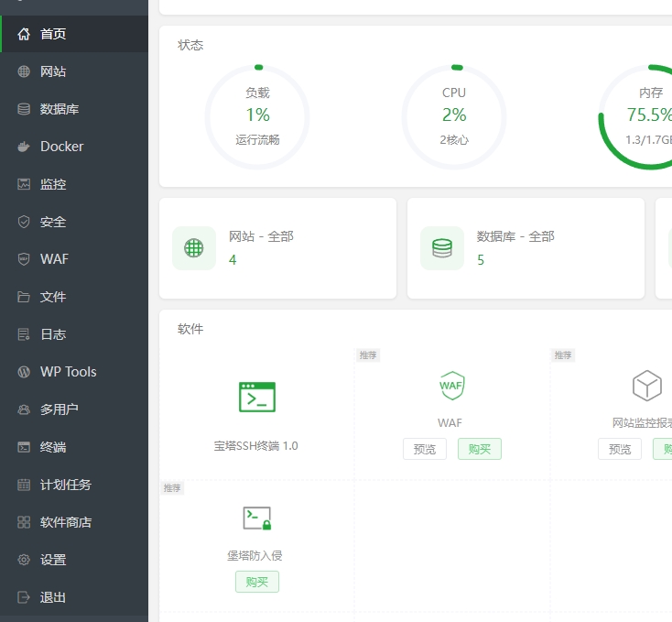Open 计划任务 menu item
This screenshot has width=672, height=622.
74,485
